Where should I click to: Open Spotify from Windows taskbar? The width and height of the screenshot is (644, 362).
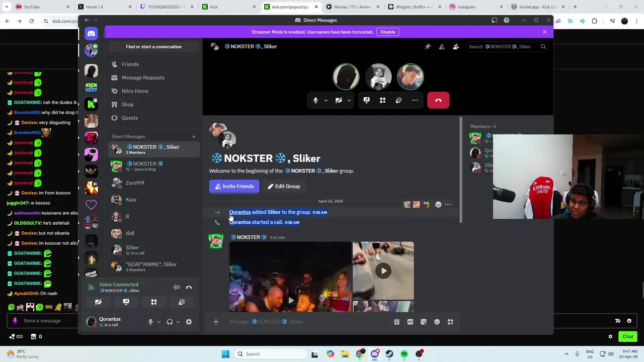coord(404,354)
